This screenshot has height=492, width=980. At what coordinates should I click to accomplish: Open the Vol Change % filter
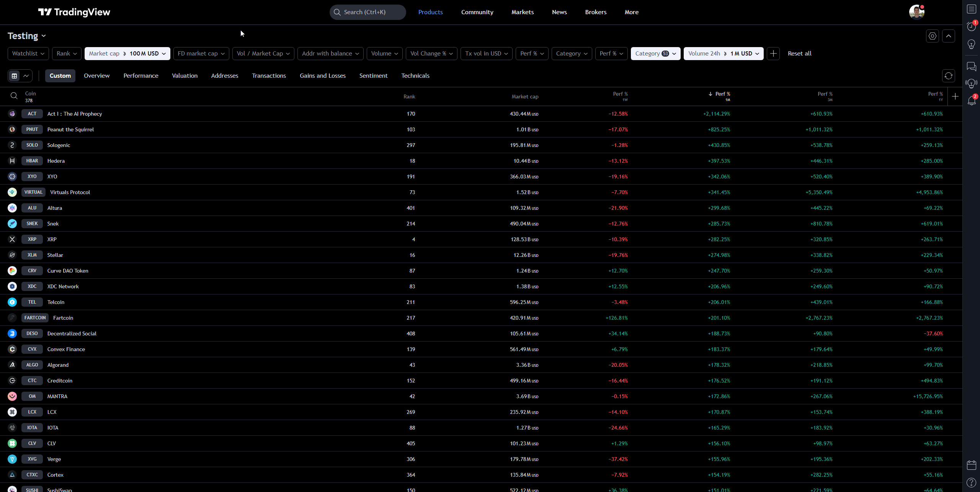(432, 54)
